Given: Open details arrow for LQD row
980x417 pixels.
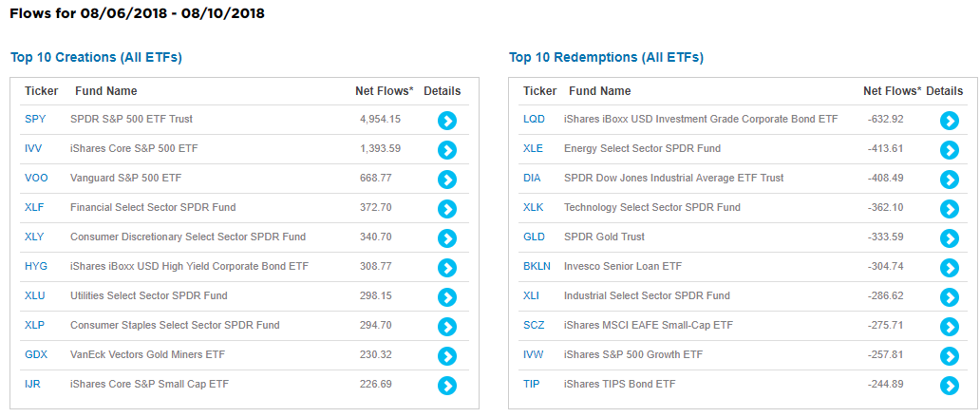Looking at the screenshot, I should [x=950, y=121].
